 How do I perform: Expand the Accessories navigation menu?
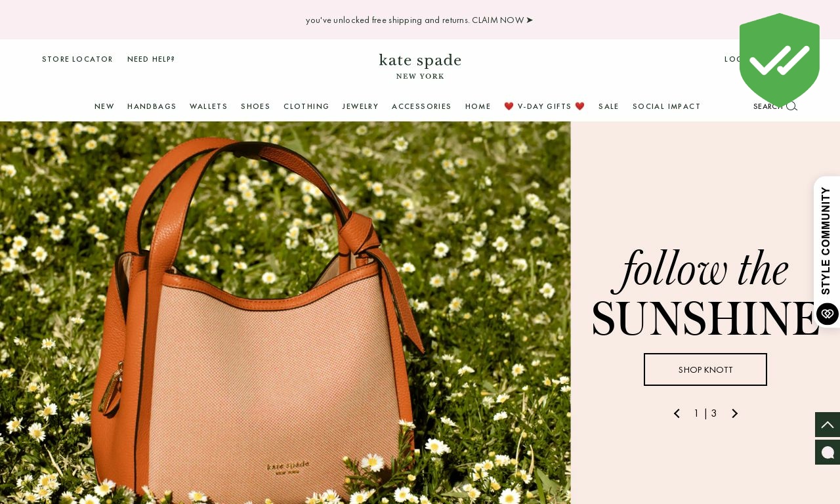click(x=421, y=106)
